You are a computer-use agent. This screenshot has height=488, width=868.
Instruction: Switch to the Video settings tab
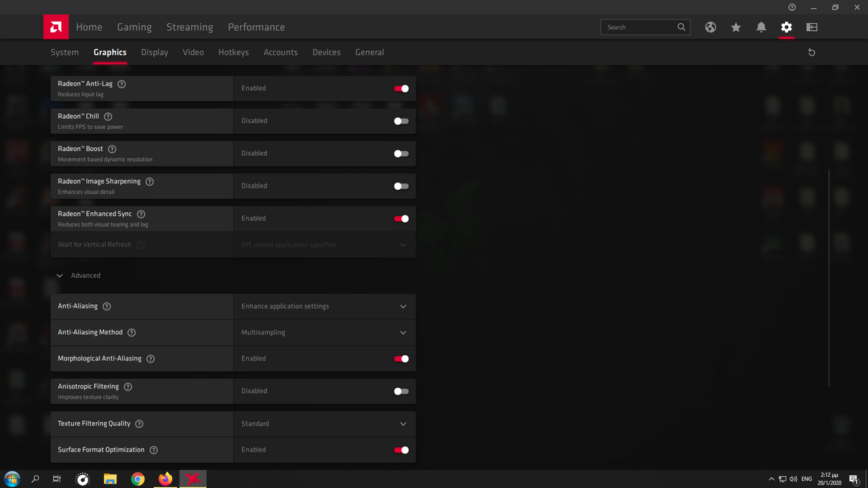click(193, 52)
